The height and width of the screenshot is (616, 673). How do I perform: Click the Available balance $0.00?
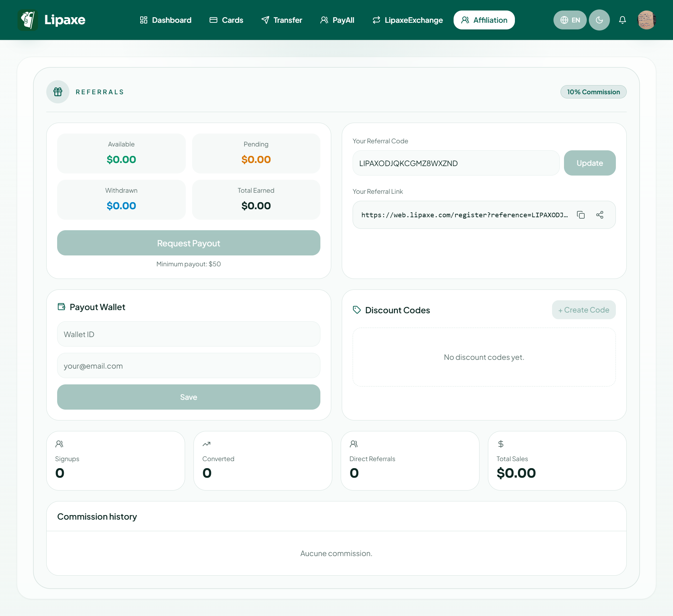(121, 159)
